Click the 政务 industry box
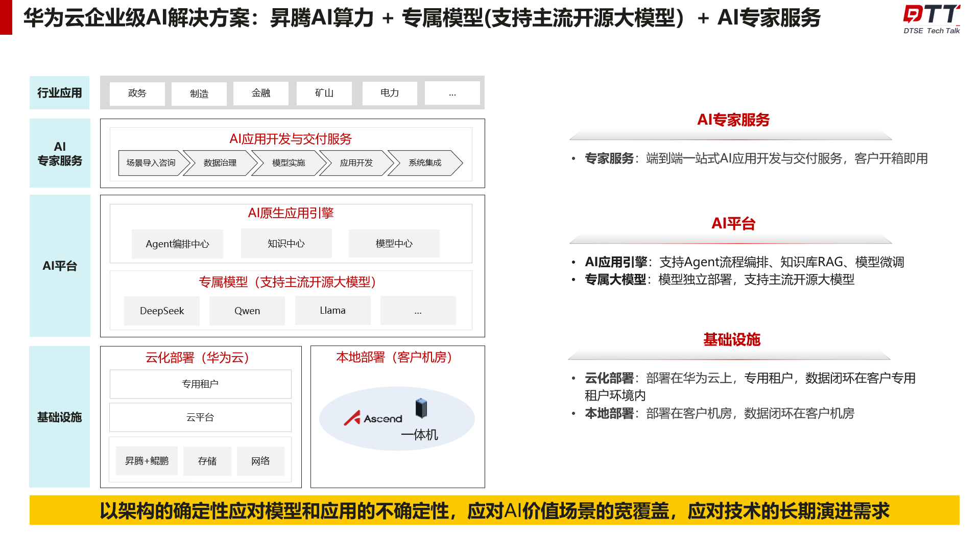980x539 pixels. (x=137, y=93)
